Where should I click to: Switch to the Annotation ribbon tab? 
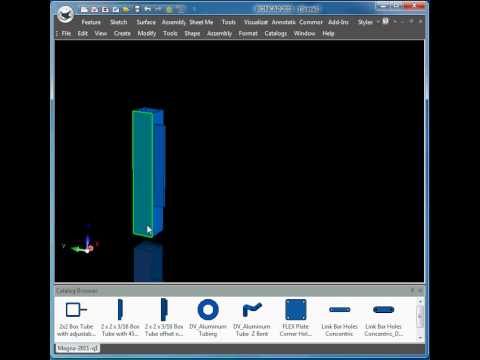point(283,22)
